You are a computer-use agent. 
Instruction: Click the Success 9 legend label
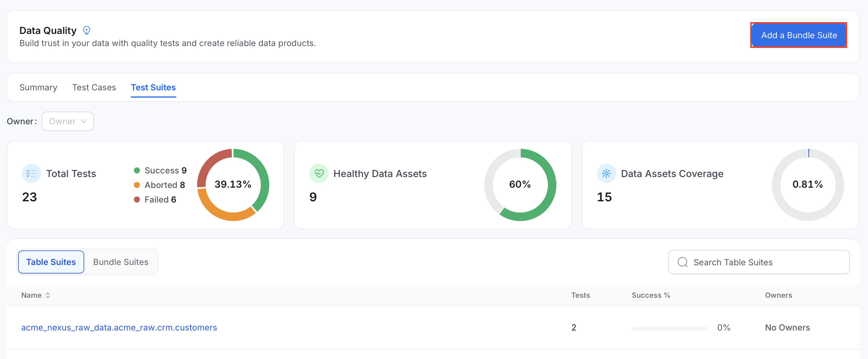pyautogui.click(x=165, y=170)
